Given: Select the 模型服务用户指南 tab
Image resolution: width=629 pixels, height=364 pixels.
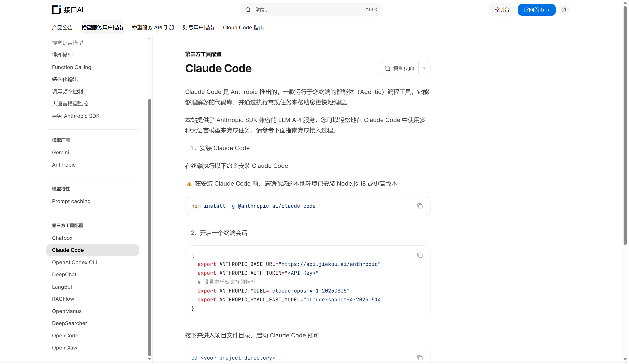Looking at the screenshot, I should [x=102, y=28].
